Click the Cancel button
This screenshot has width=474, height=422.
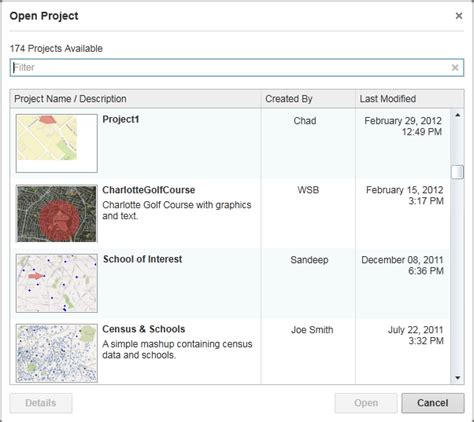coord(433,403)
